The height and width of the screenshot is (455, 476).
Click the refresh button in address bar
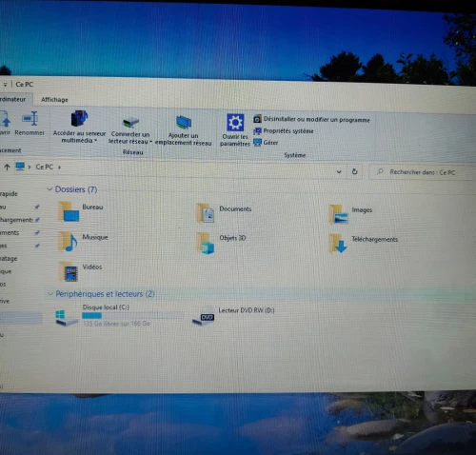click(355, 171)
